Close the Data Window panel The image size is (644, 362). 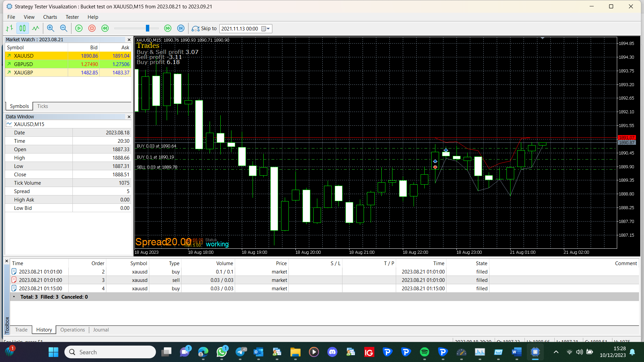tap(129, 117)
